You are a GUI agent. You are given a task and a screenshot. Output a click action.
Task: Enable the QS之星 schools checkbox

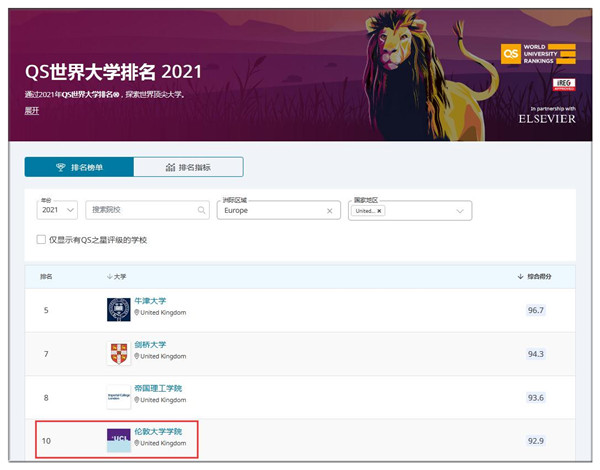41,240
